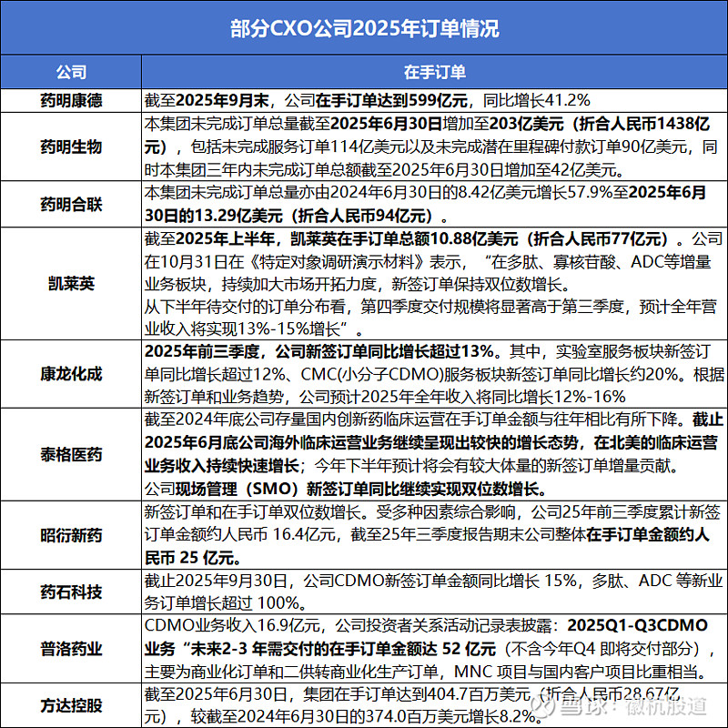The width and height of the screenshot is (728, 728).
Task: Select the 203亿美元 backlog text for 药明生物
Action: point(527,124)
